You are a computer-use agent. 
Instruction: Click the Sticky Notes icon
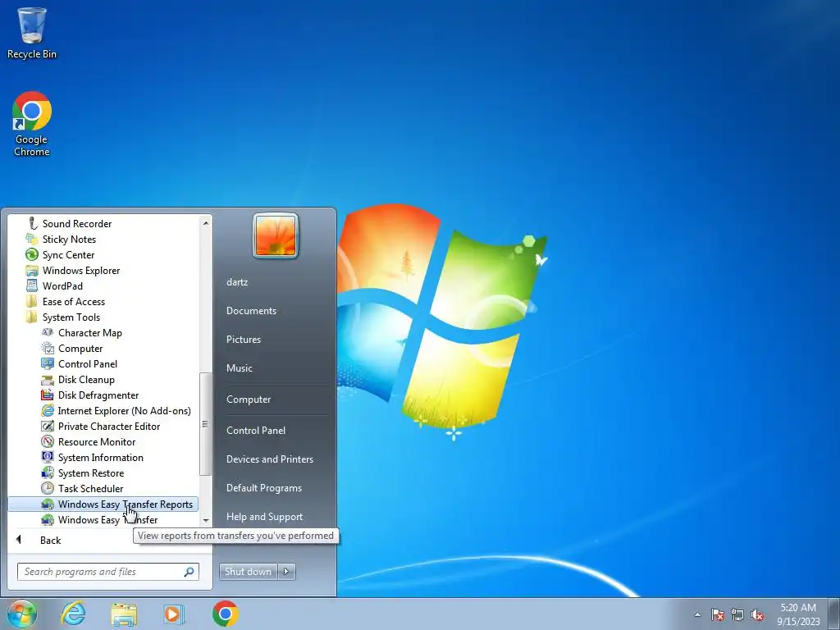(x=32, y=239)
